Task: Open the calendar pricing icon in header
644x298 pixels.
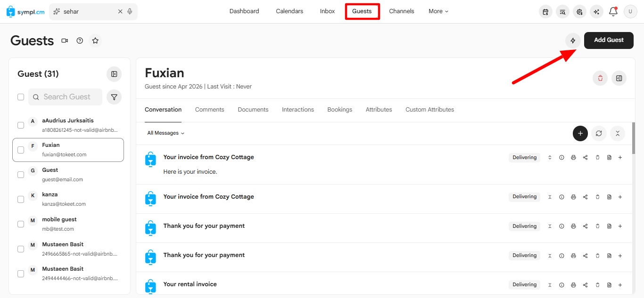Action: coord(545,12)
